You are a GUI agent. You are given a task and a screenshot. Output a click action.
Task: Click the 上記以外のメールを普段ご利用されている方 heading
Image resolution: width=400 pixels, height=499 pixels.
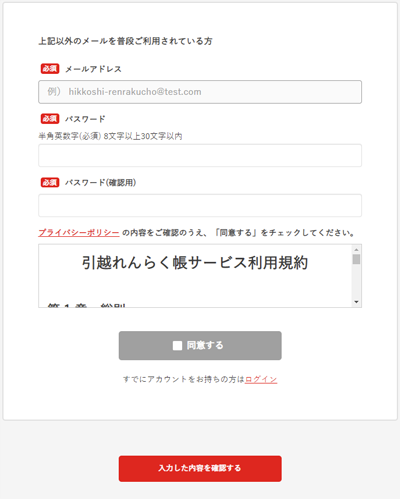[125, 41]
